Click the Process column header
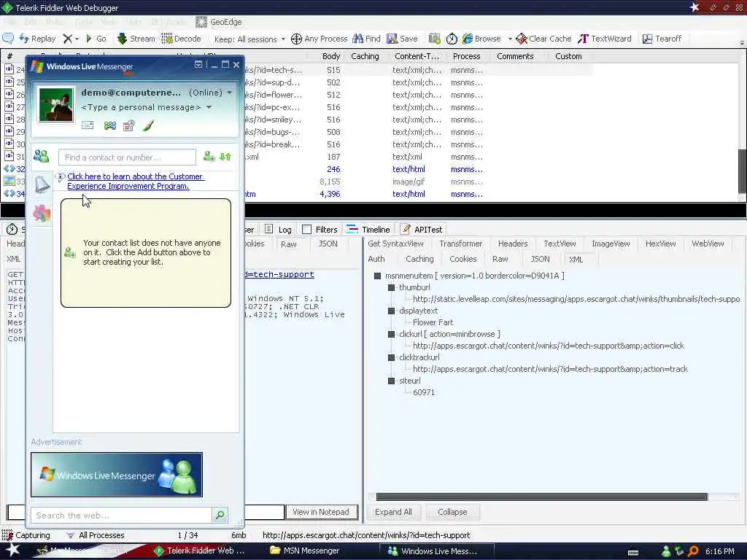 pos(466,56)
